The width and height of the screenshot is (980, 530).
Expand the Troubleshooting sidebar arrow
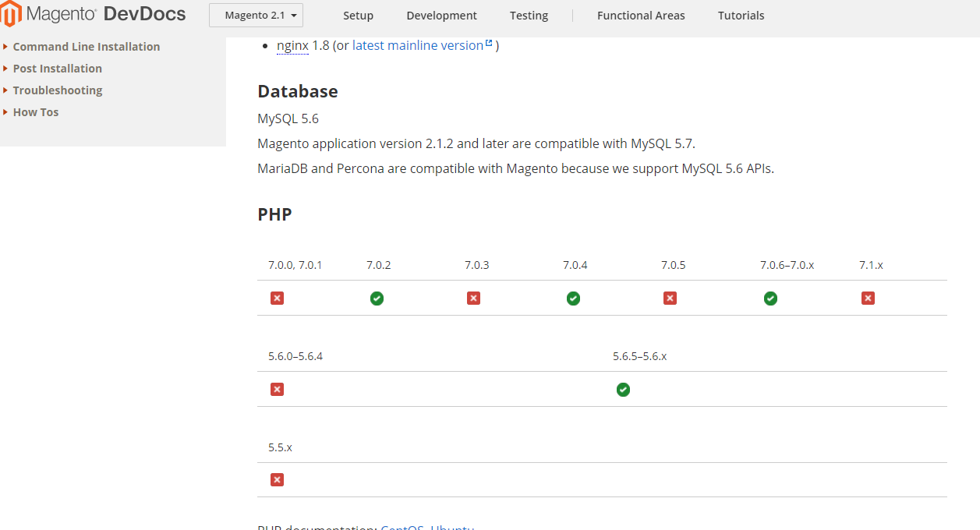tap(5, 90)
